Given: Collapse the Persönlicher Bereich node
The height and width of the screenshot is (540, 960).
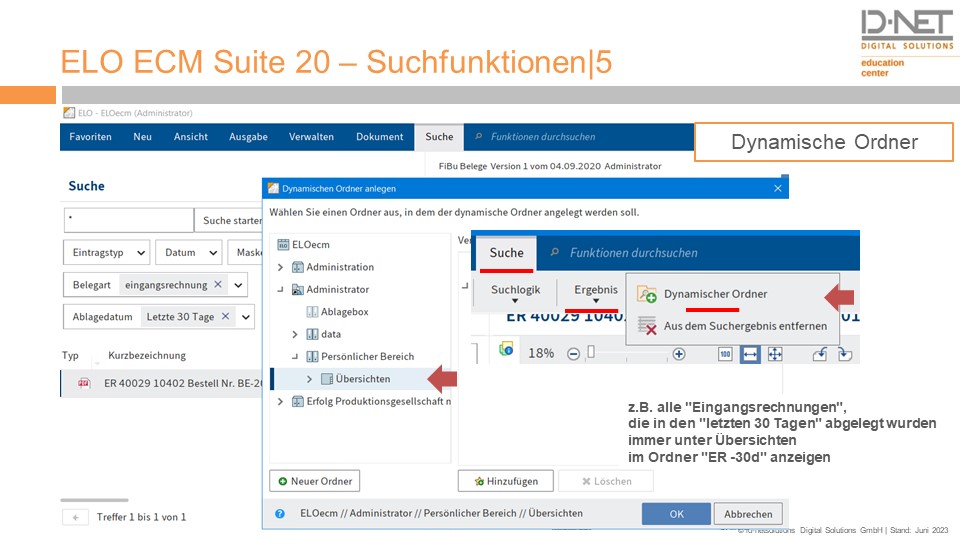Looking at the screenshot, I should 295,356.
